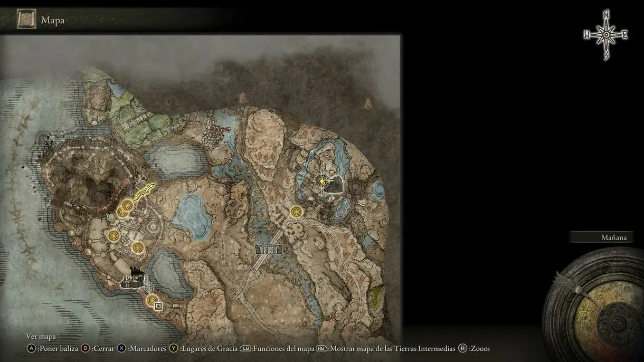Click the map scroll icon beside Mapa
Viewport: 644px width, 362px height.
pyautogui.click(x=26, y=20)
